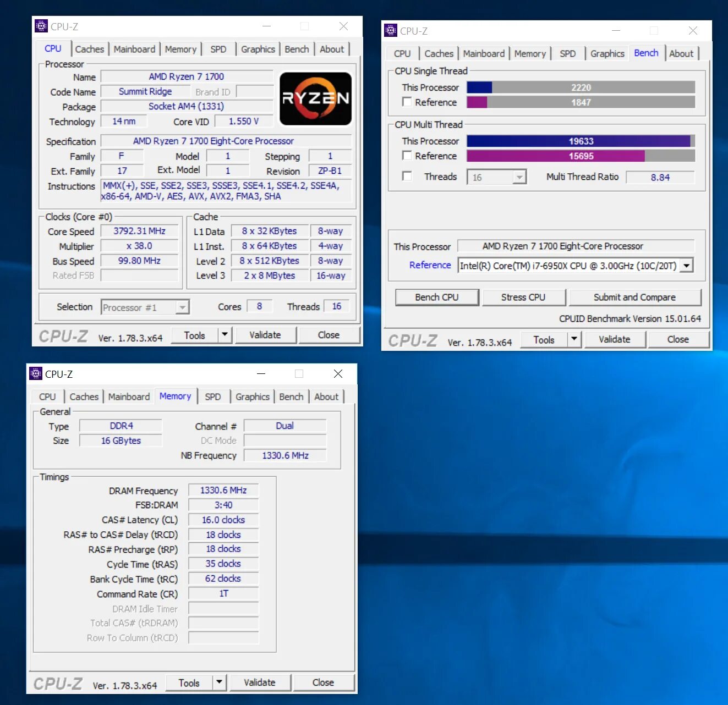
Task: Open Mainboard tab in Memory window
Action: pyautogui.click(x=129, y=396)
